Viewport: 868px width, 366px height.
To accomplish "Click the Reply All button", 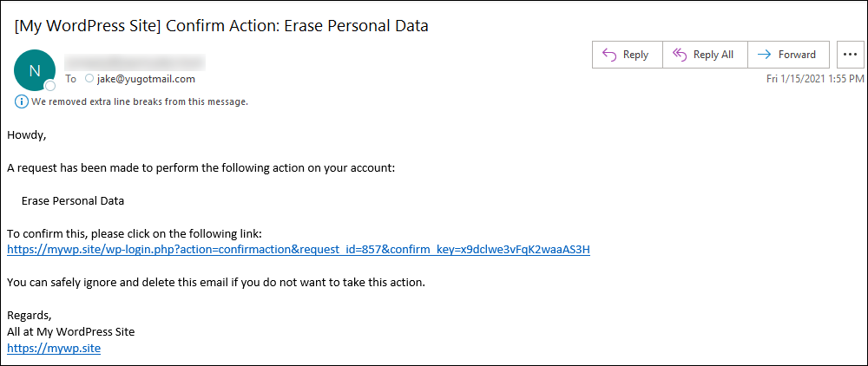I will (705, 55).
